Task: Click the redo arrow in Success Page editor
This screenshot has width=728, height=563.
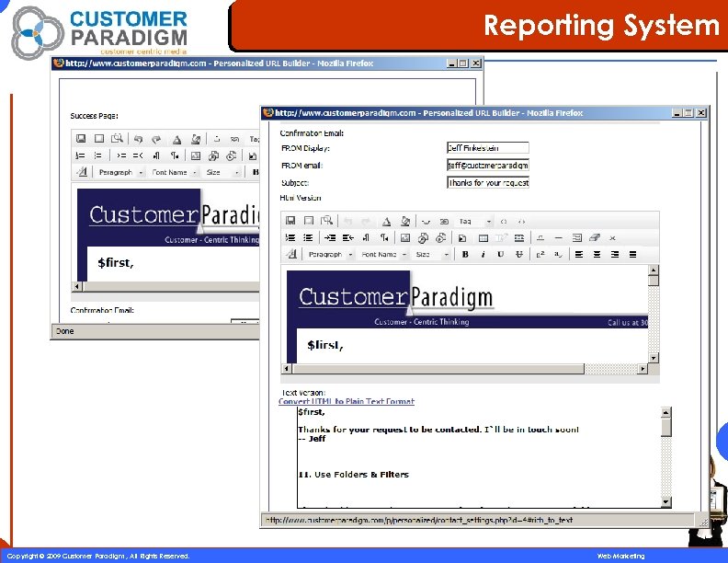Action: pyautogui.click(x=156, y=138)
